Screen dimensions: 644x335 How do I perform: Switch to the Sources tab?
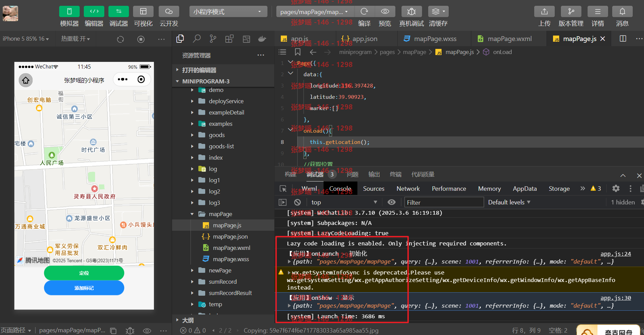coord(373,189)
